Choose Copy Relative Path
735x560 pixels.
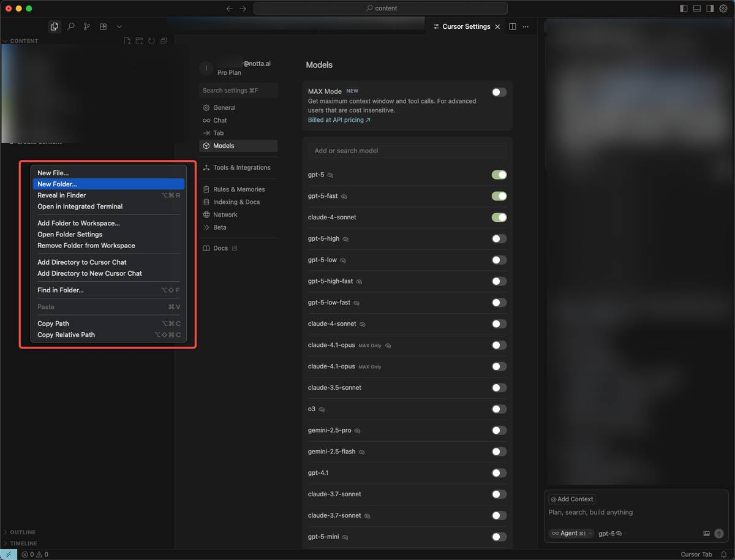click(x=108, y=335)
